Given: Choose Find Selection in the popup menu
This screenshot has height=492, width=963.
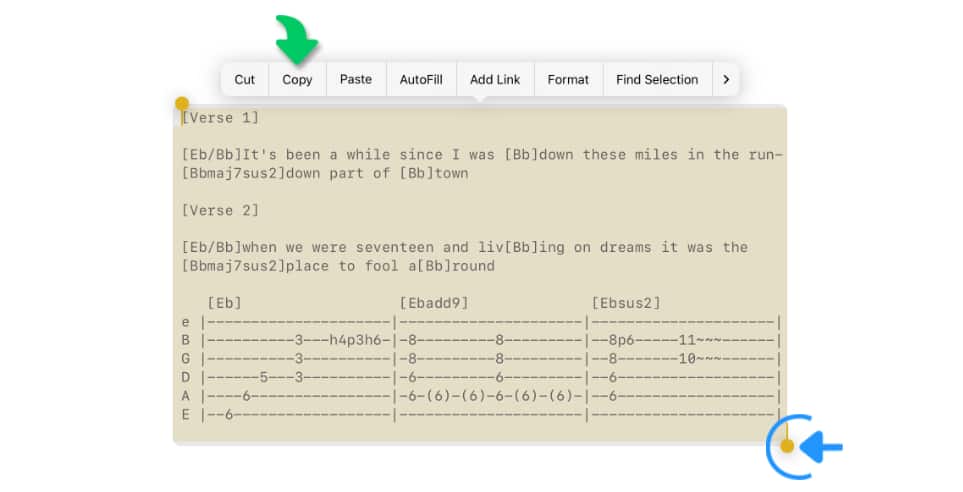Looking at the screenshot, I should (x=657, y=79).
